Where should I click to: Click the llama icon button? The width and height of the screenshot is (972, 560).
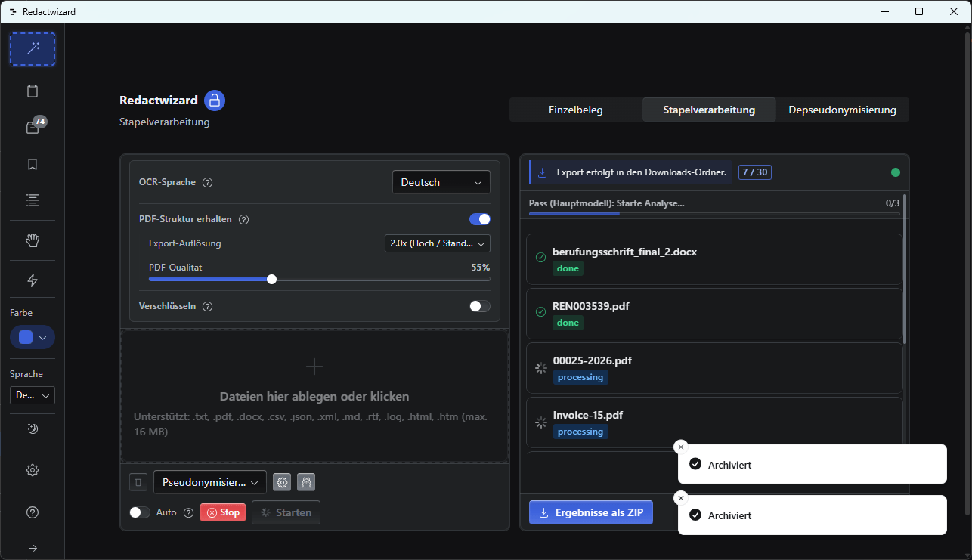pyautogui.click(x=306, y=482)
